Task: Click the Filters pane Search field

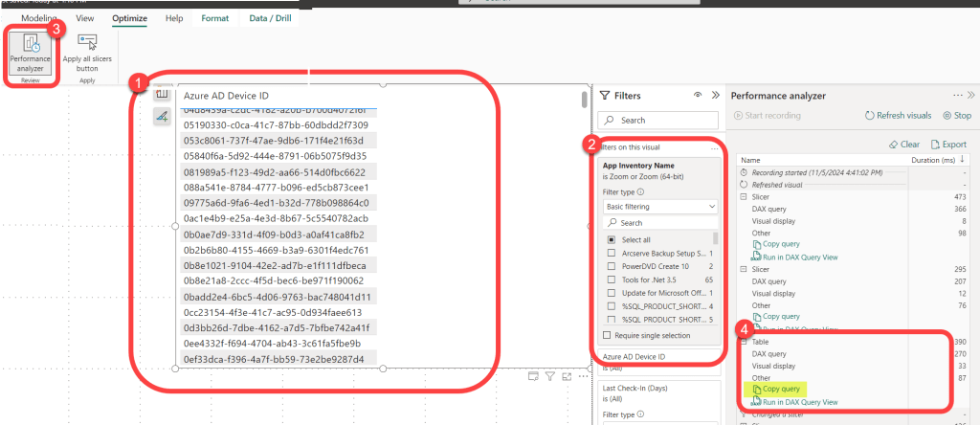Action: pyautogui.click(x=658, y=120)
